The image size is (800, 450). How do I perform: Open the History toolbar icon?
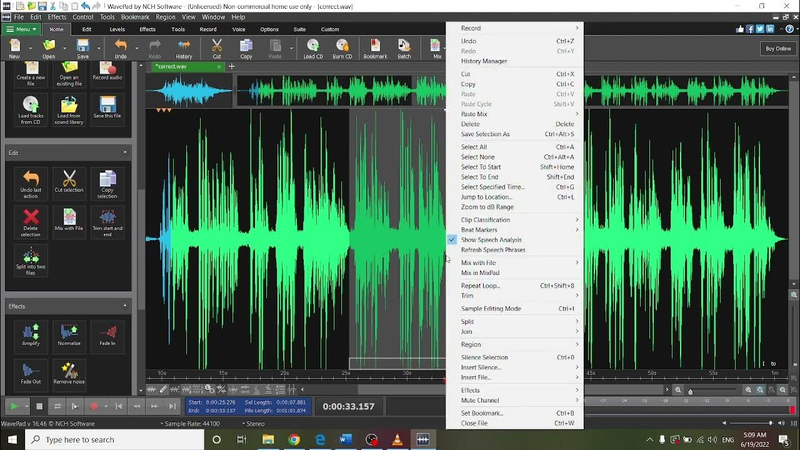pos(184,48)
